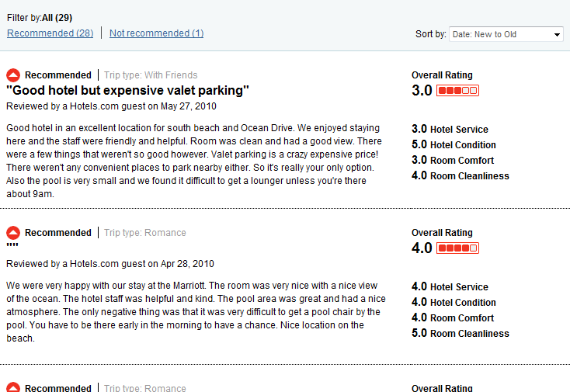Filter by Not recommended (1) reviews
570x392 pixels.
point(156,33)
